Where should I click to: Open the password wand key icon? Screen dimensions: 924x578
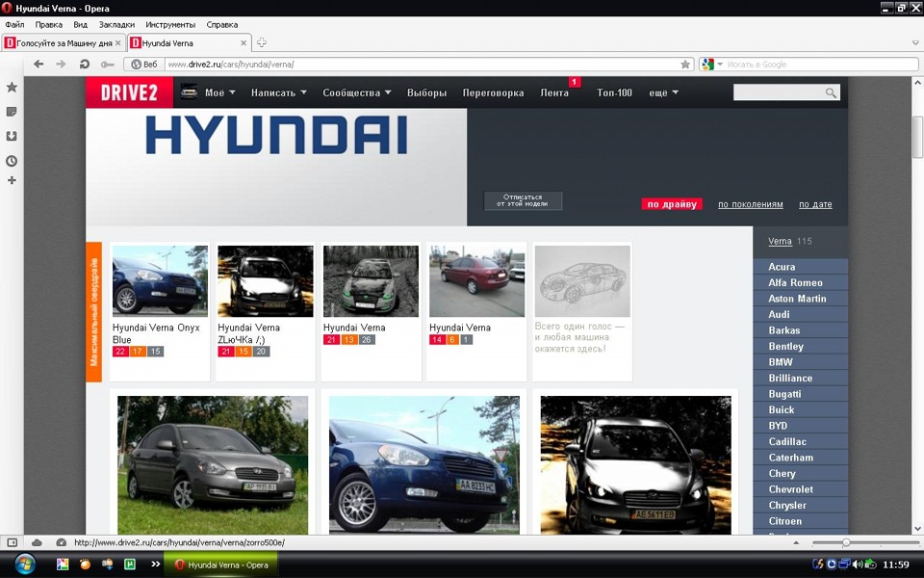107,65
